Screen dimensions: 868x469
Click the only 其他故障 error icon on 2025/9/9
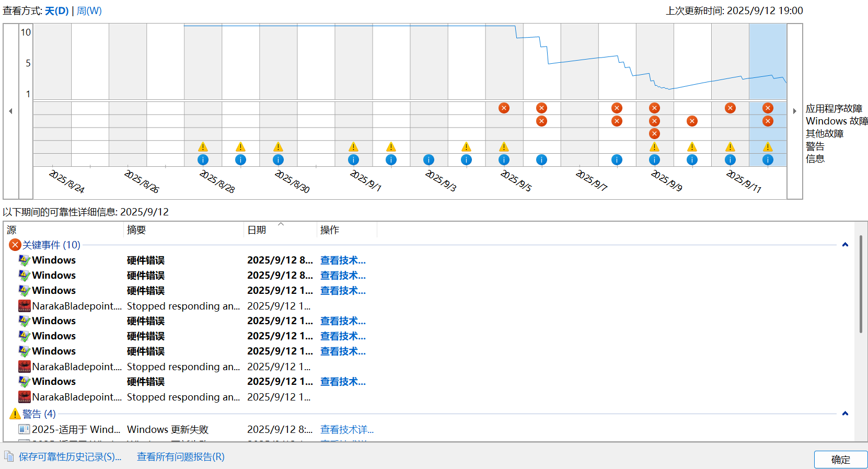(x=654, y=134)
